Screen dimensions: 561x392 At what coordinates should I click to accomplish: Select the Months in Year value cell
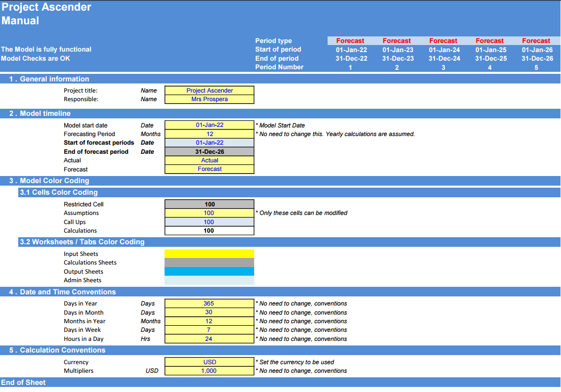(x=209, y=321)
